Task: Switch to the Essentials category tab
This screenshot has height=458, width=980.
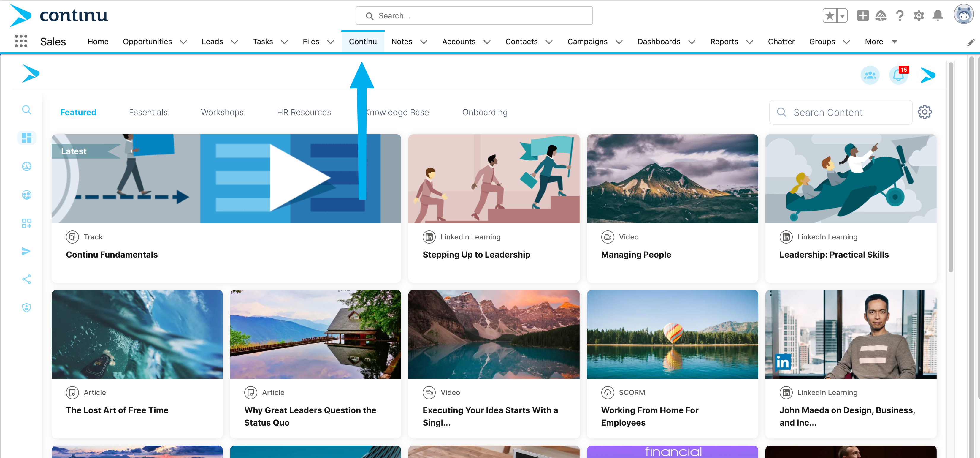Action: pos(148,112)
